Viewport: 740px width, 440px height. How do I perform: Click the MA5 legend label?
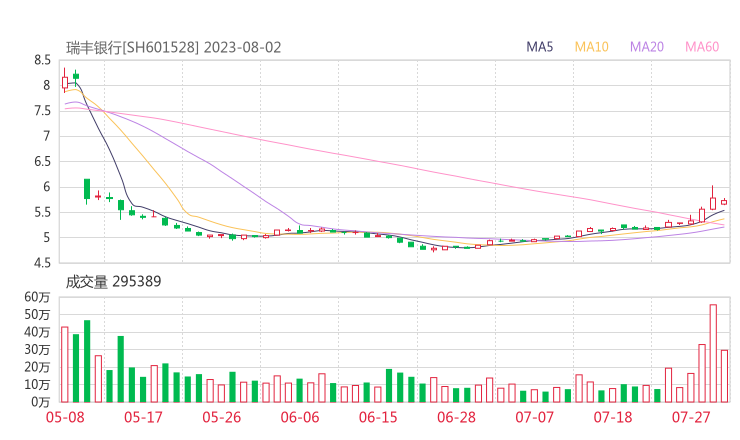tap(539, 47)
